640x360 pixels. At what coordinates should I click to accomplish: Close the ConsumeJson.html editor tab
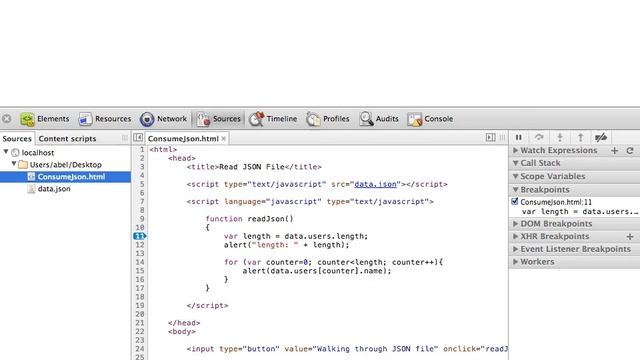224,139
